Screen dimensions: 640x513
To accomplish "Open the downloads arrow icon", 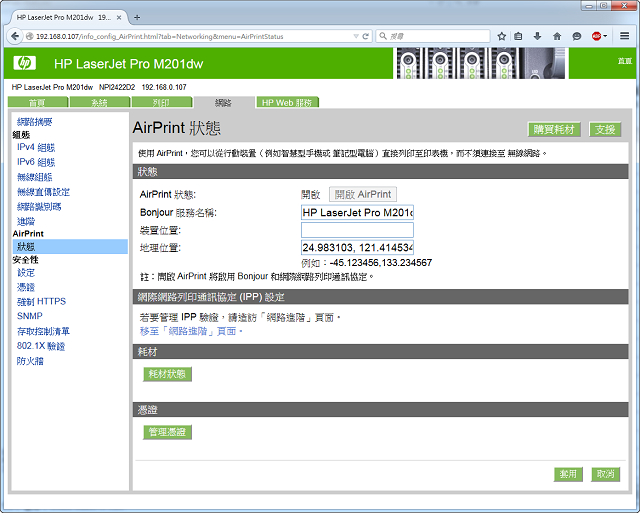I will pyautogui.click(x=538, y=36).
